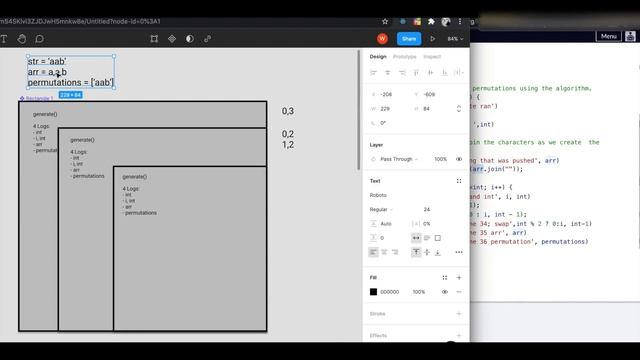The width and height of the screenshot is (640, 360).
Task: Click Align horizontal centers icon
Action: [388, 73]
